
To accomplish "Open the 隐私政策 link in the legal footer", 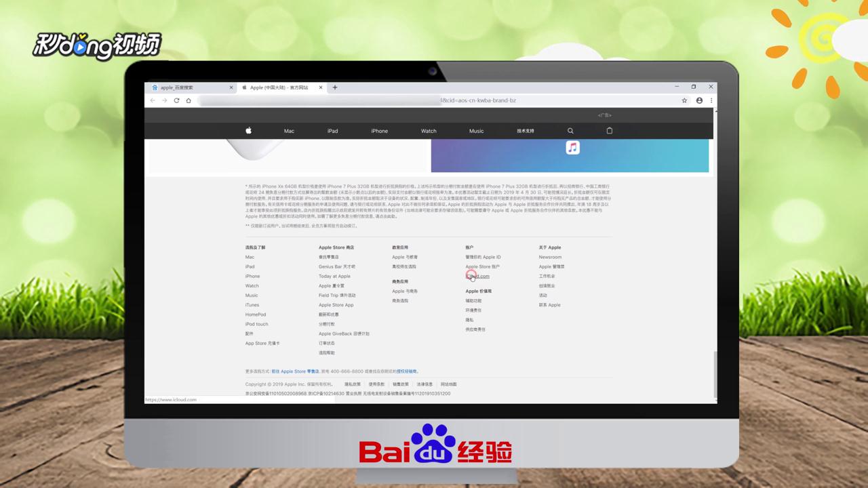I will click(x=353, y=384).
